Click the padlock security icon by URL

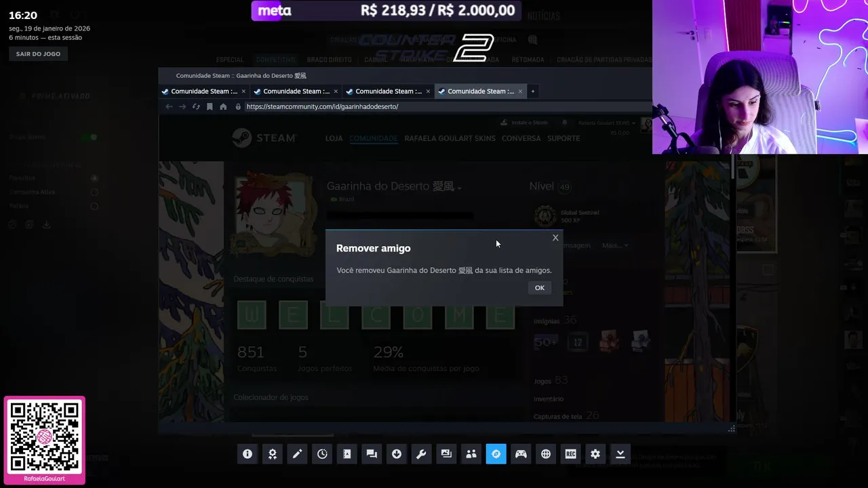coord(238,106)
